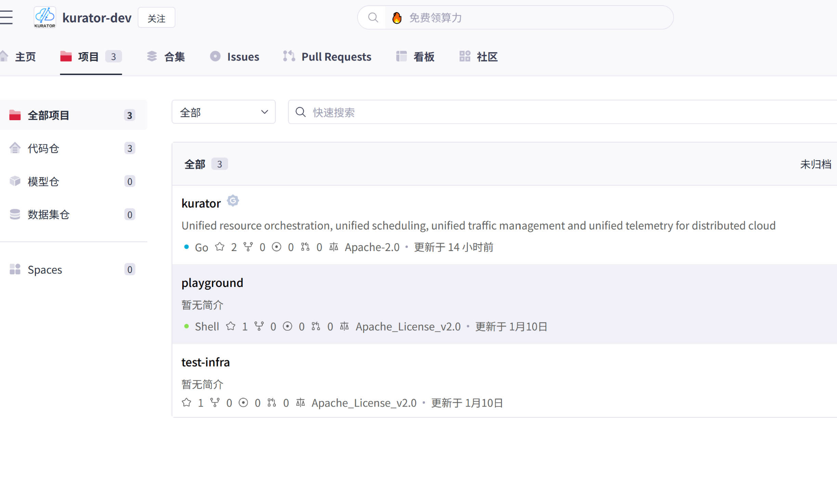837x504 pixels.
Task: Click the license icon on playground row
Action: [x=344, y=326]
